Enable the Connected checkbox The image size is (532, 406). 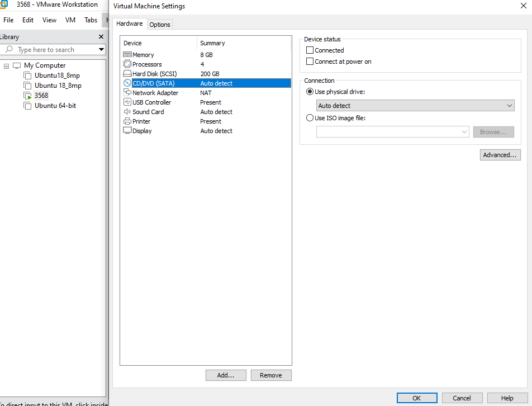[x=310, y=50]
